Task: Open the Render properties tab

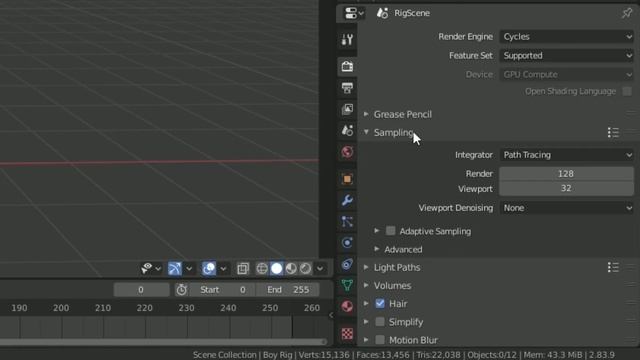Action: (347, 66)
